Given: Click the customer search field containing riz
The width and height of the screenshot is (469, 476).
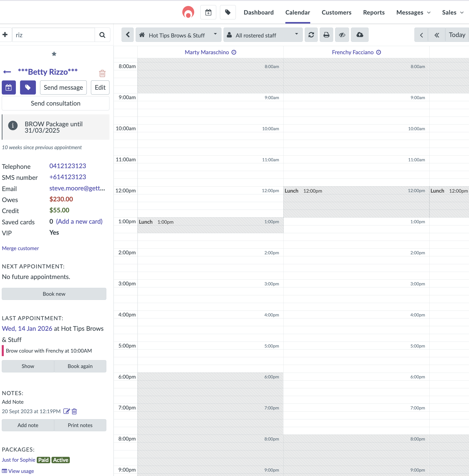Looking at the screenshot, I should click(53, 35).
